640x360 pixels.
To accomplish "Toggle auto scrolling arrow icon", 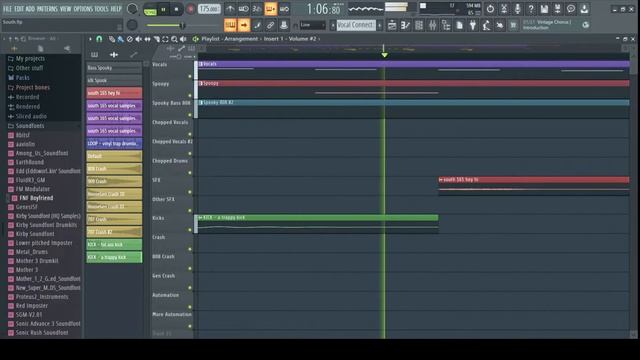I will point(244,25).
